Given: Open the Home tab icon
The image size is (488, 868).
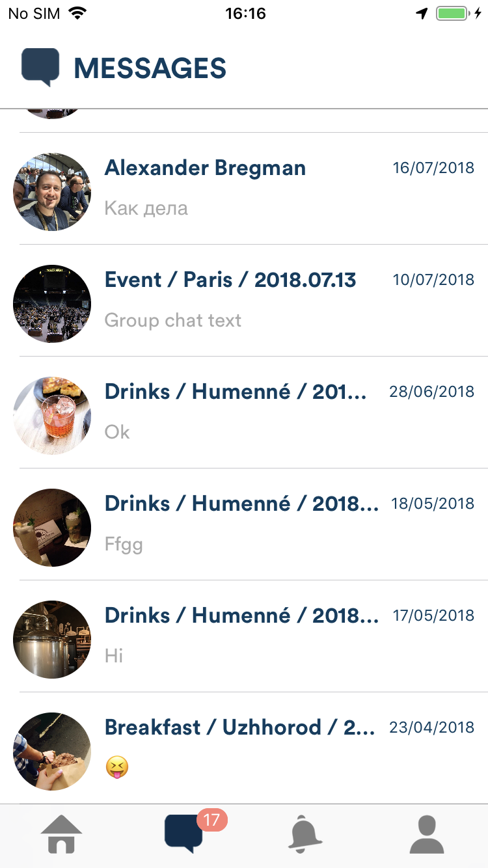Looking at the screenshot, I should point(61,834).
